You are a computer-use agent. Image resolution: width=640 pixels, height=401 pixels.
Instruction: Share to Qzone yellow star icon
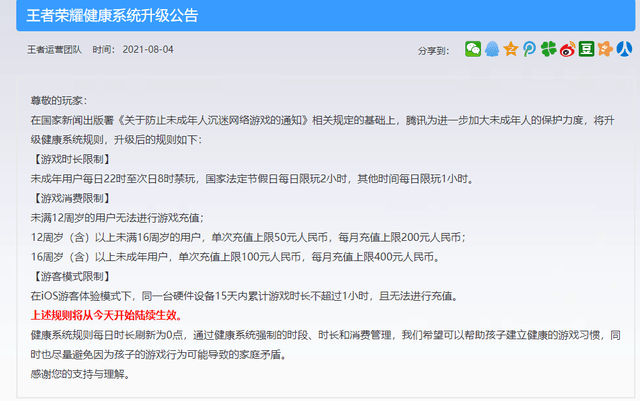[x=511, y=49]
